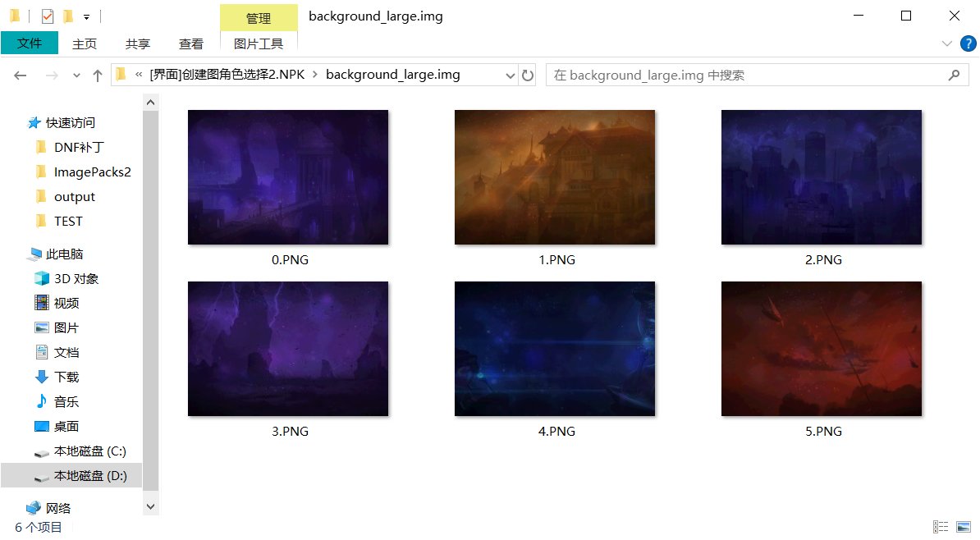Click the > chevron after 创建图角色选择2.NPK
Viewport: 980px width, 540px height.
coord(315,75)
